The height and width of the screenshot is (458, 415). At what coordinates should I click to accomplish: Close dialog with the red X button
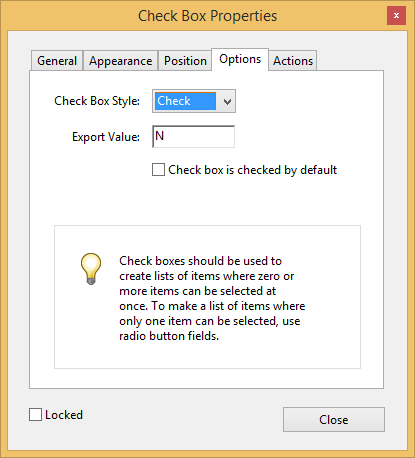click(x=396, y=15)
